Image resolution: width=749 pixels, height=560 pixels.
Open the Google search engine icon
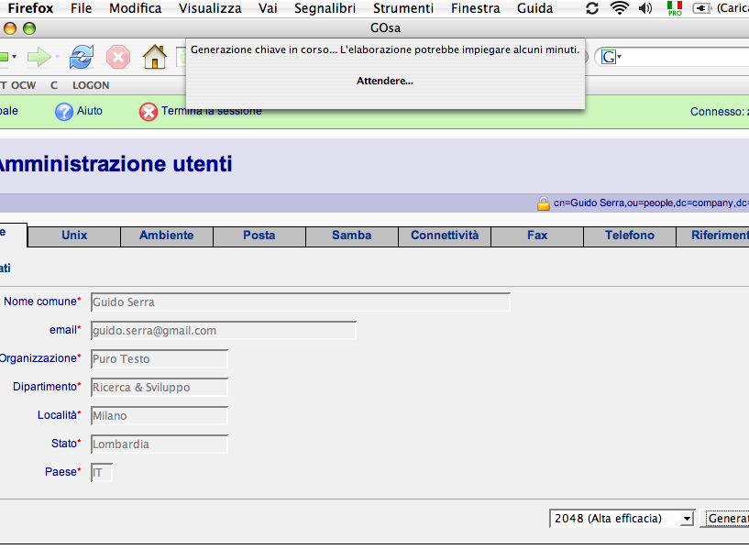[609, 58]
